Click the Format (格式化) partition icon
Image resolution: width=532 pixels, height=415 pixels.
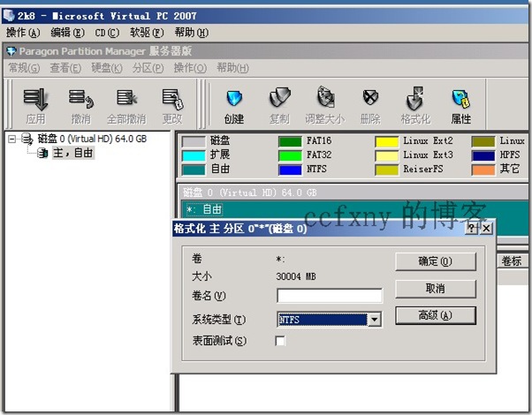(x=415, y=98)
